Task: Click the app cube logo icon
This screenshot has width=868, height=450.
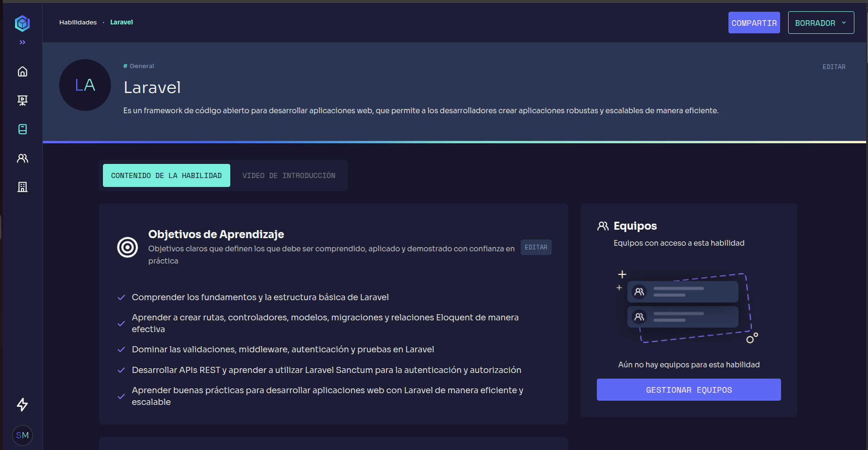Action: (22, 23)
